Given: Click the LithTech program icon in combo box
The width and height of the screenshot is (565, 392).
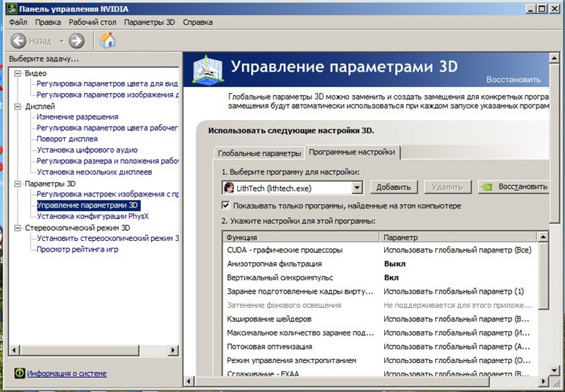Looking at the screenshot, I should pyautogui.click(x=229, y=188).
